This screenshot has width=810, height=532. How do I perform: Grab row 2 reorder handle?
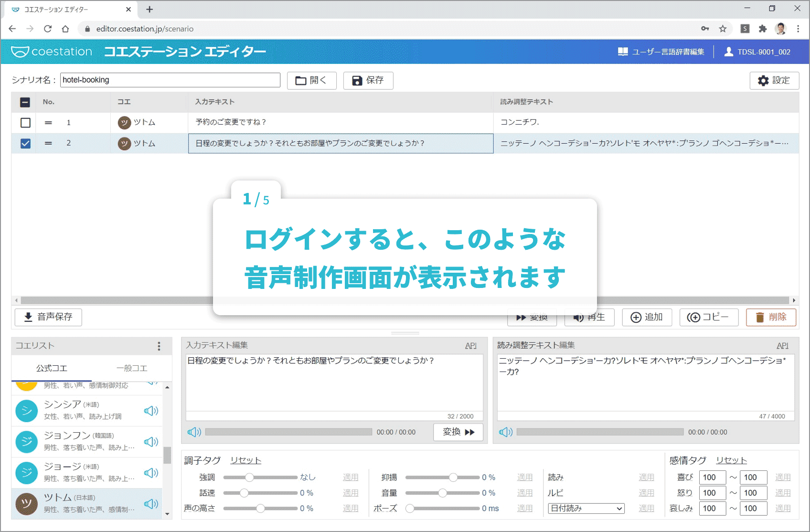click(48, 143)
